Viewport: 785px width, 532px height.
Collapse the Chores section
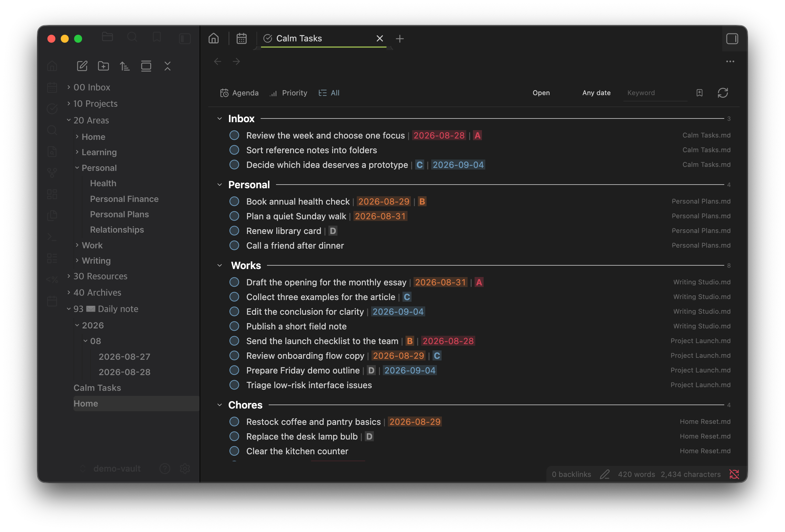pos(220,405)
